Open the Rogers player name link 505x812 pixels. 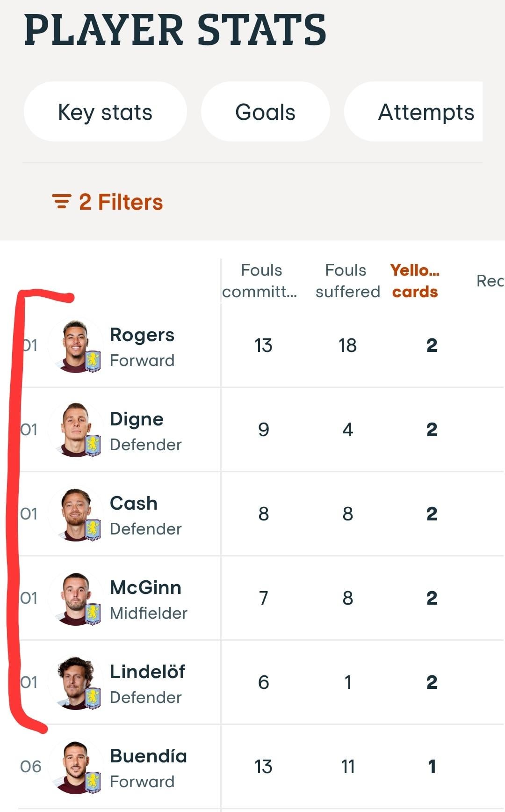142,335
